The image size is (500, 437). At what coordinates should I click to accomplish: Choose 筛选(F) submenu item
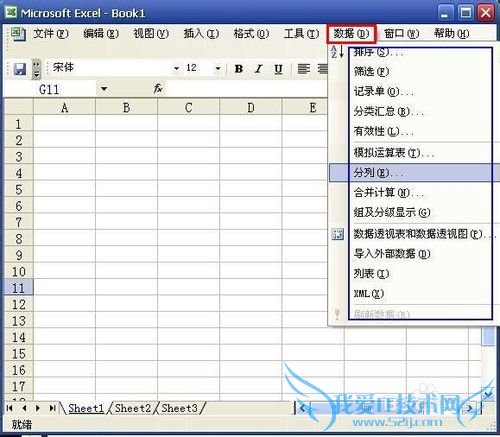tap(413, 71)
